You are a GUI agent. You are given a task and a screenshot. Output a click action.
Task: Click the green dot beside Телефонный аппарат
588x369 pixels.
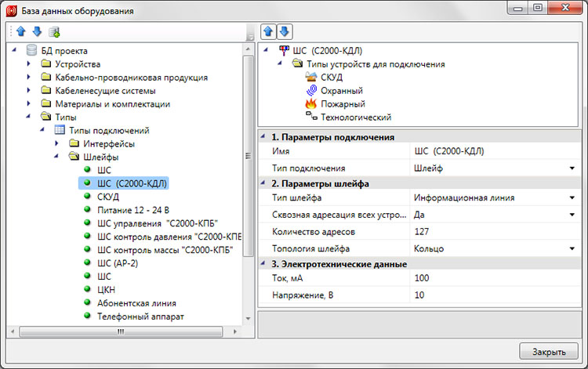(87, 316)
